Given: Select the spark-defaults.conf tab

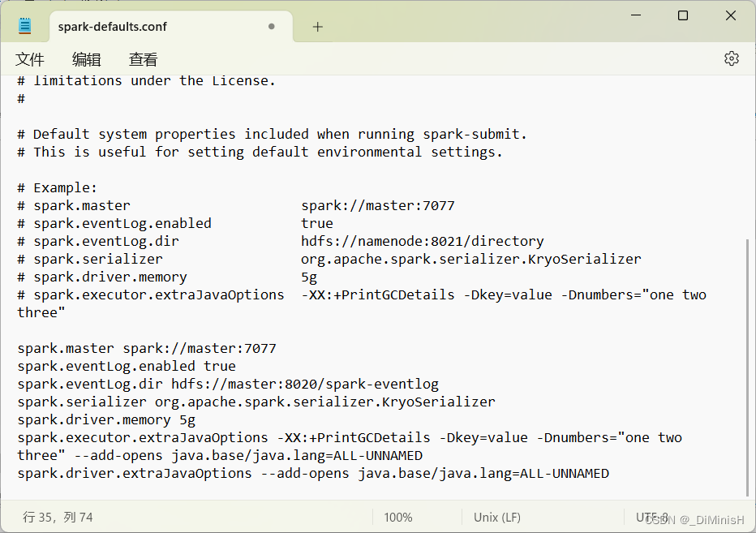Looking at the screenshot, I should (x=170, y=27).
